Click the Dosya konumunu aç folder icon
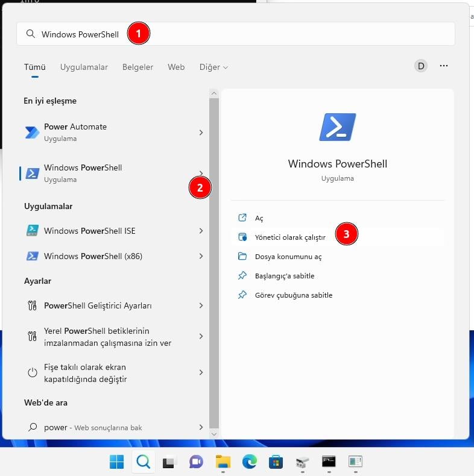474x476 pixels. click(x=242, y=256)
